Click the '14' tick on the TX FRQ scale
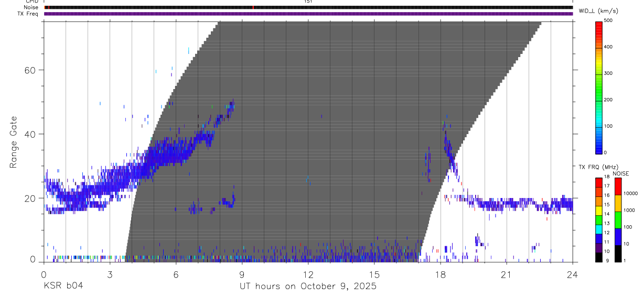644x297 pixels. 607,214
